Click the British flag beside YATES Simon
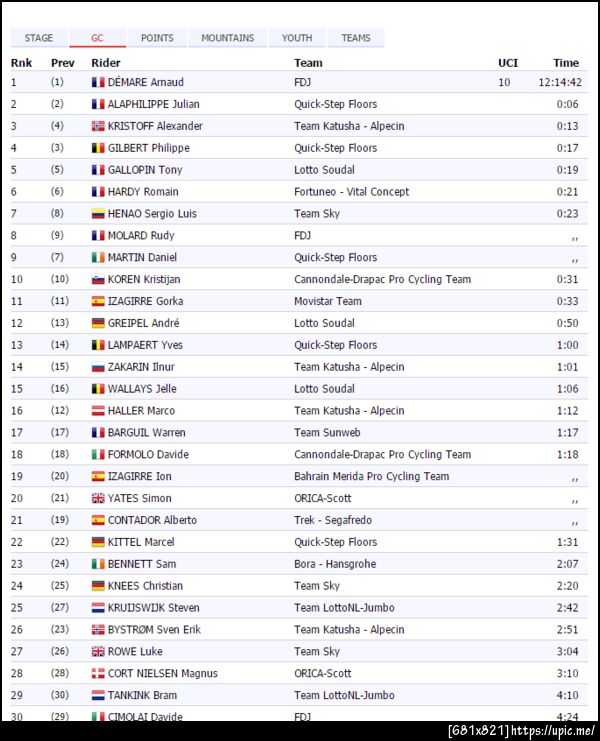600x741 pixels. click(98, 498)
